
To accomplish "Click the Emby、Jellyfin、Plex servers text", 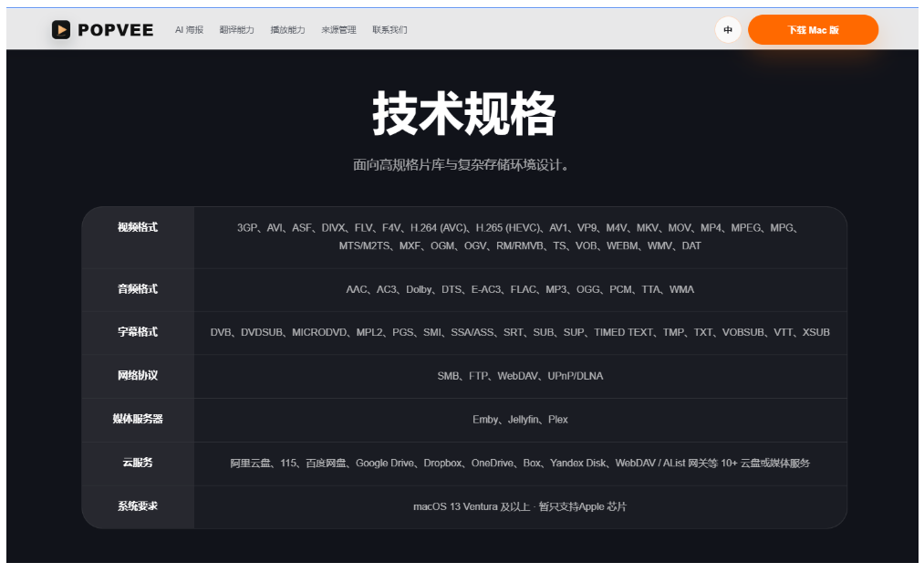I will point(520,420).
